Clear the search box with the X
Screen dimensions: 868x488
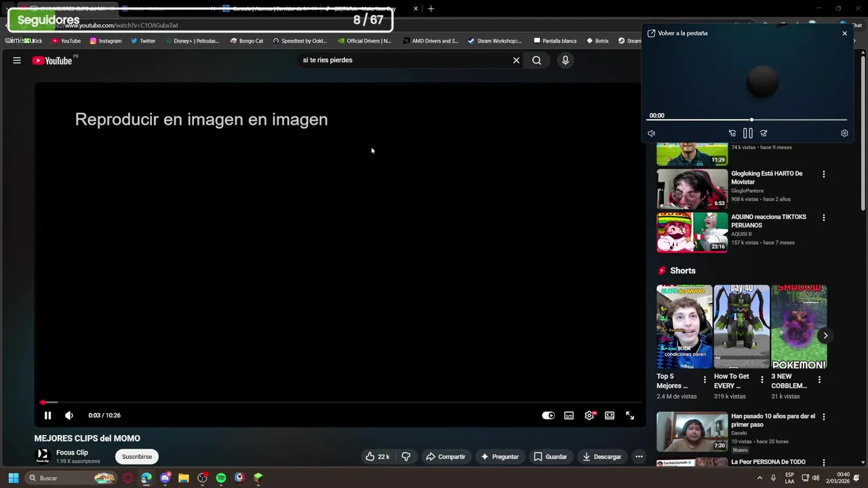coord(516,60)
